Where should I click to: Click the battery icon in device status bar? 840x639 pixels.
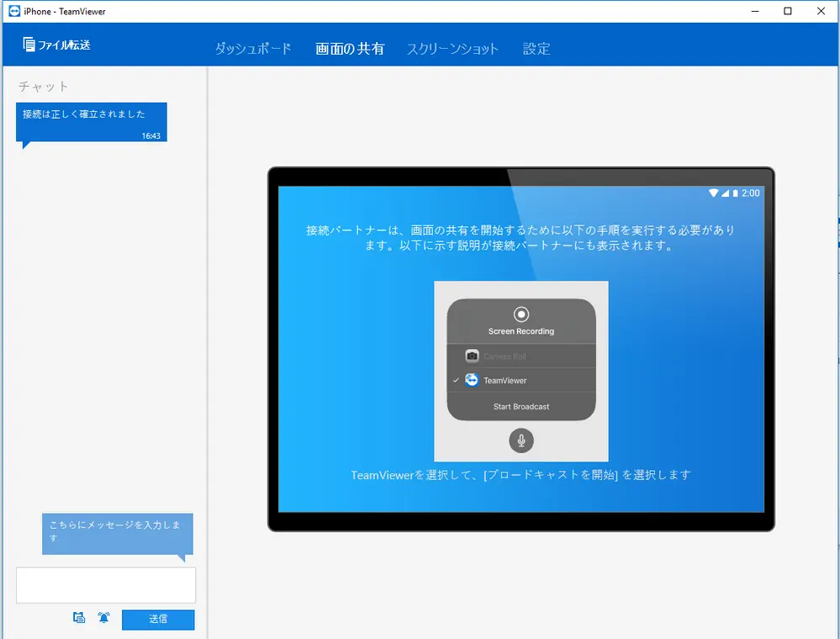[x=736, y=193]
